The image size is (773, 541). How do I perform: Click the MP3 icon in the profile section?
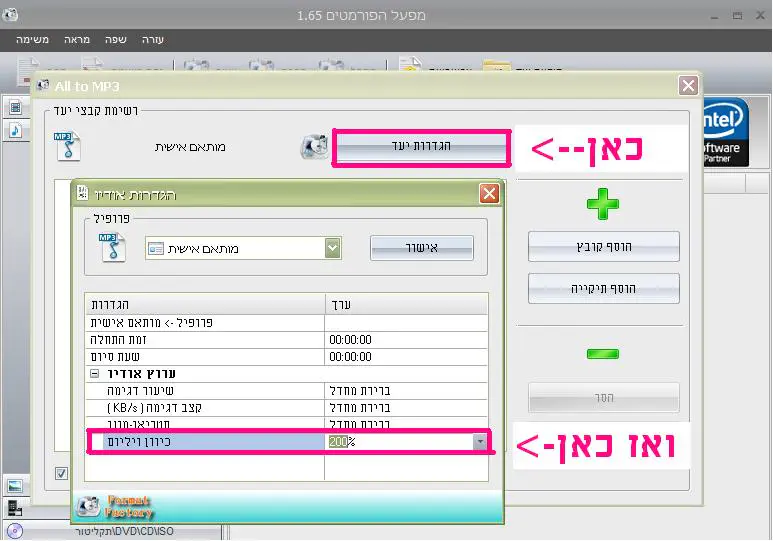coord(109,246)
